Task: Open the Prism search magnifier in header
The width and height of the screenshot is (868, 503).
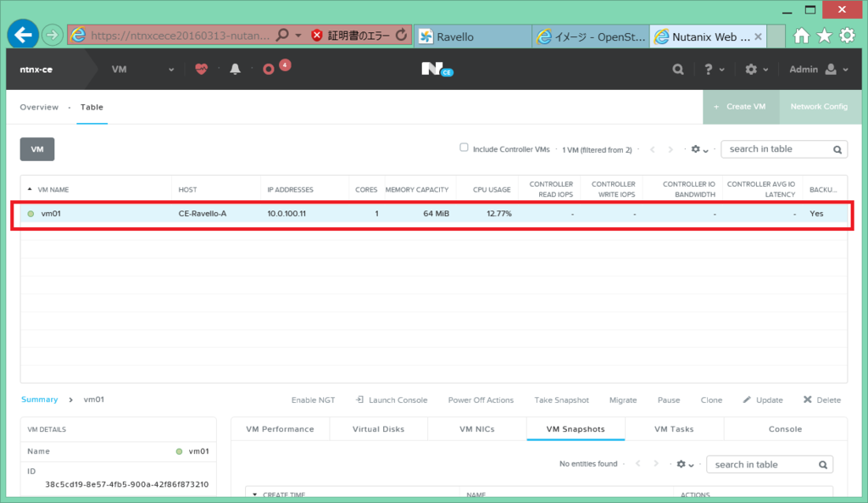Action: 677,70
